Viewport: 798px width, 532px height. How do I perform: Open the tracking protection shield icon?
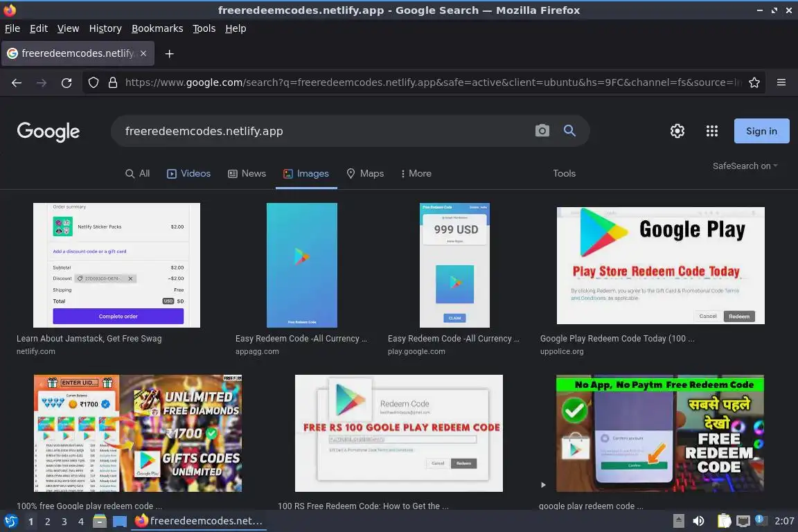(x=94, y=82)
